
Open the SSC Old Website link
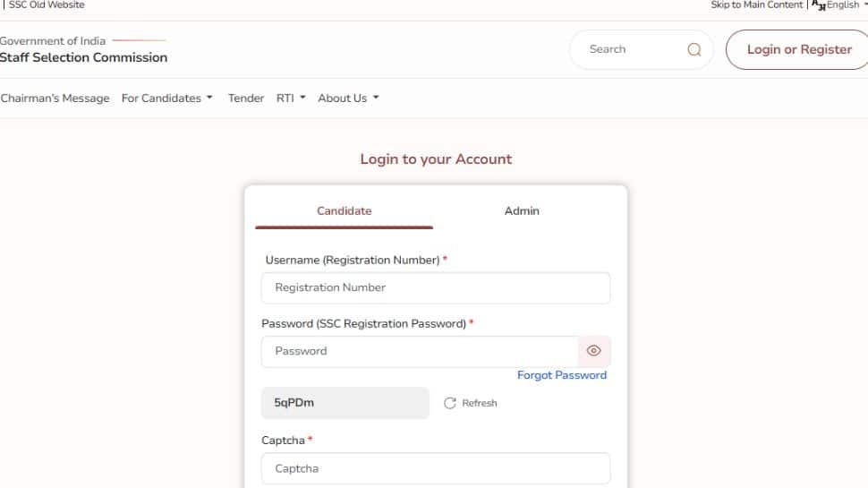click(47, 5)
